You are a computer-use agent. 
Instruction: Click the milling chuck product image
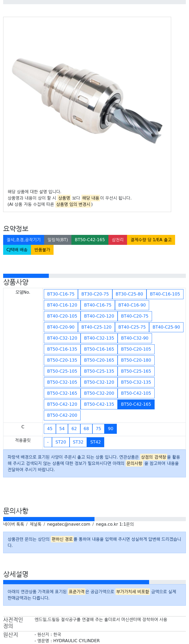coord(87,101)
